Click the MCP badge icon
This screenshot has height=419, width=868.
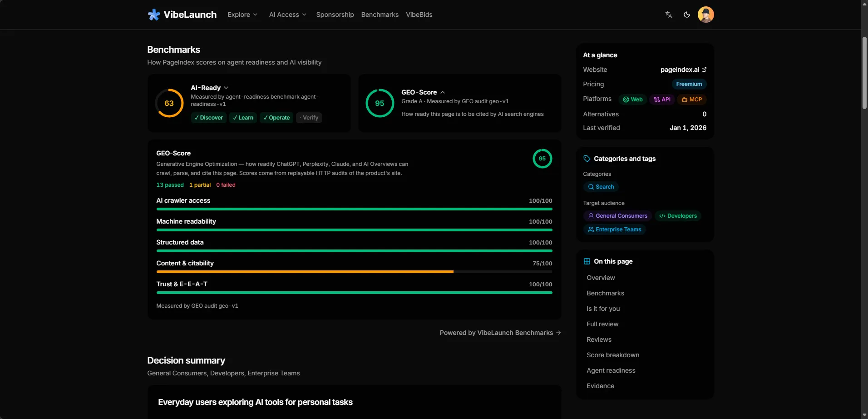pyautogui.click(x=685, y=100)
